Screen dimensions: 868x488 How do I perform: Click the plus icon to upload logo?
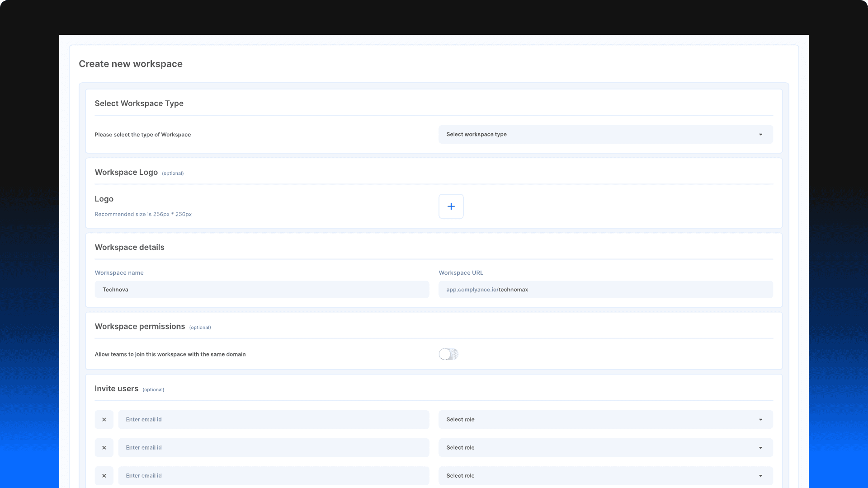pyautogui.click(x=451, y=206)
